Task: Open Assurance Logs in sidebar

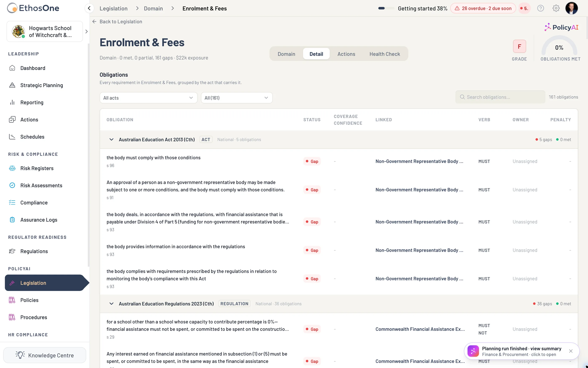Action: click(39, 220)
